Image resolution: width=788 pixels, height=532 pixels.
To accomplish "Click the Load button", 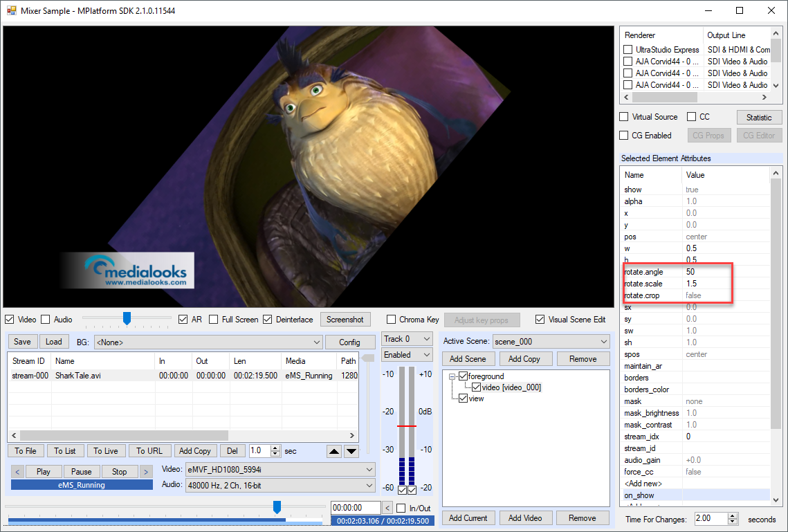I will 54,342.
